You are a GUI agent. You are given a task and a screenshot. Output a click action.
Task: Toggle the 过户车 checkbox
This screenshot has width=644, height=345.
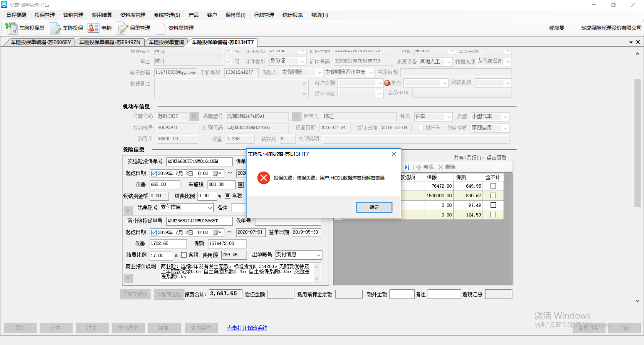pyautogui.click(x=421, y=128)
